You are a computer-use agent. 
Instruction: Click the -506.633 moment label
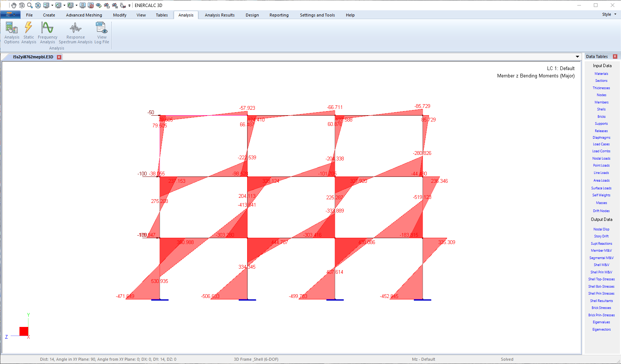click(x=210, y=296)
